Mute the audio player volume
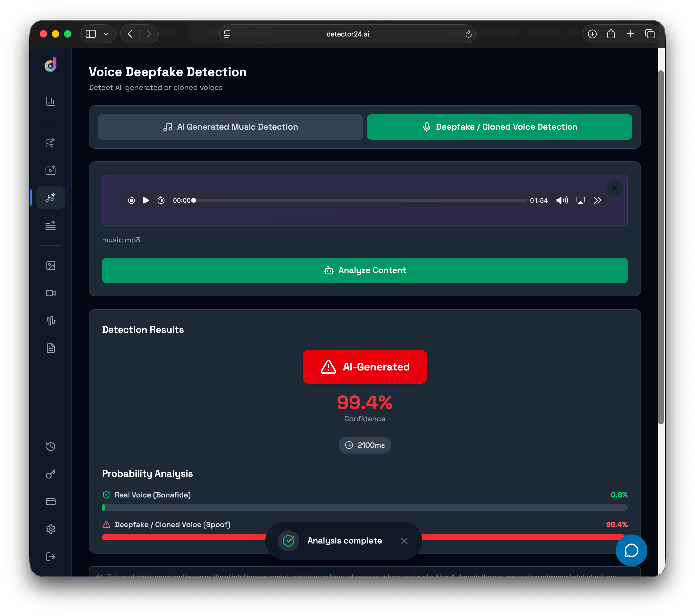This screenshot has height=616, width=695. click(x=562, y=200)
